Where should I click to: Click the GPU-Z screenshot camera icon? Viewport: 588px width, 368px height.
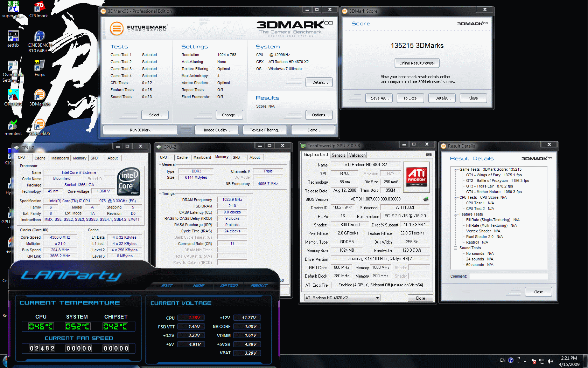428,154
